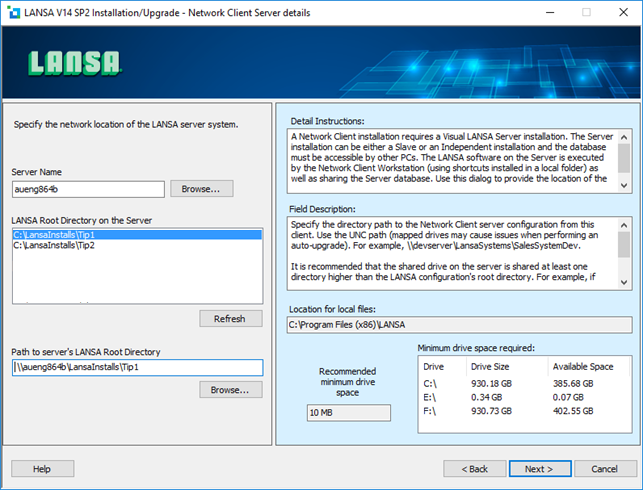Click the 930.73 GB drive size value
Image resolution: width=643 pixels, height=490 pixels.
click(x=491, y=411)
